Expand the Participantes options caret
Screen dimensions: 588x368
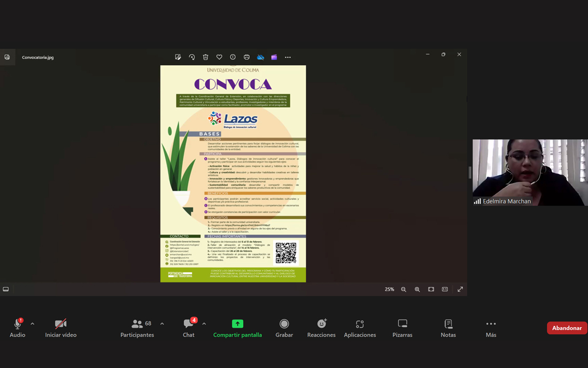(x=162, y=324)
